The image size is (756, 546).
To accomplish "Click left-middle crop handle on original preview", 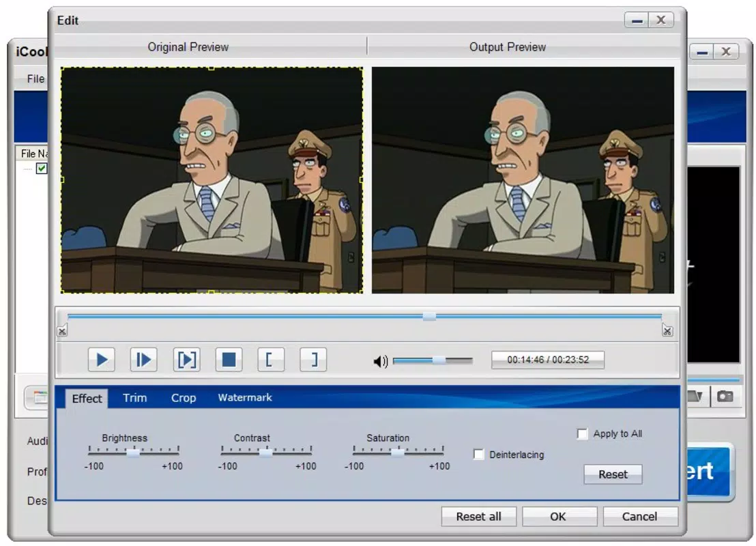I will click(61, 180).
